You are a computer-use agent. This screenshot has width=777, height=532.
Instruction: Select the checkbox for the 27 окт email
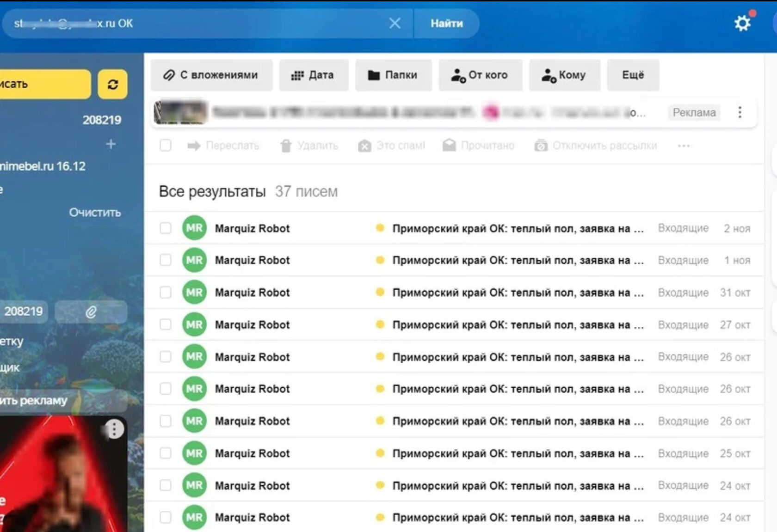165,324
